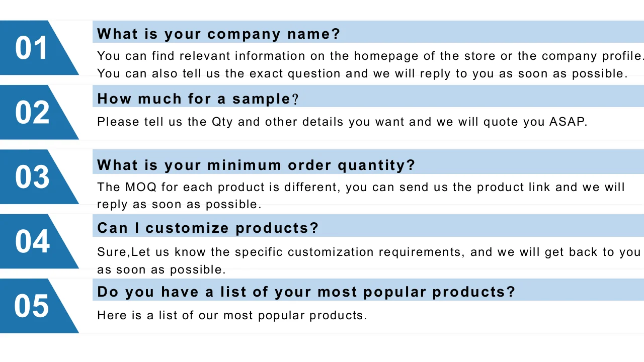This screenshot has height=362, width=644.
Task: Click 'as soon as possible.' under customize answer
Action: [162, 269]
